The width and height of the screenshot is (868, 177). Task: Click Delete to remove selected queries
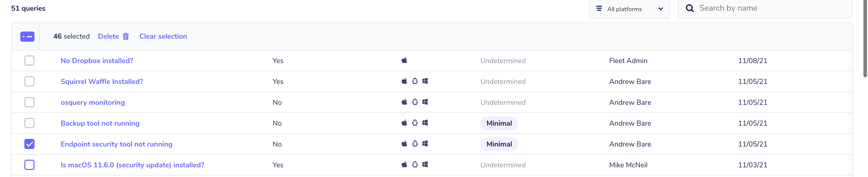point(108,36)
